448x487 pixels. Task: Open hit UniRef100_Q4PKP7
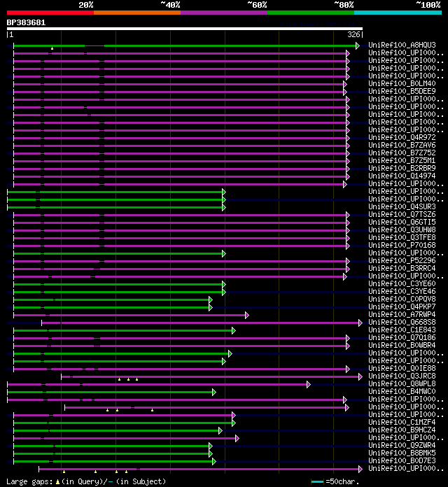click(402, 306)
